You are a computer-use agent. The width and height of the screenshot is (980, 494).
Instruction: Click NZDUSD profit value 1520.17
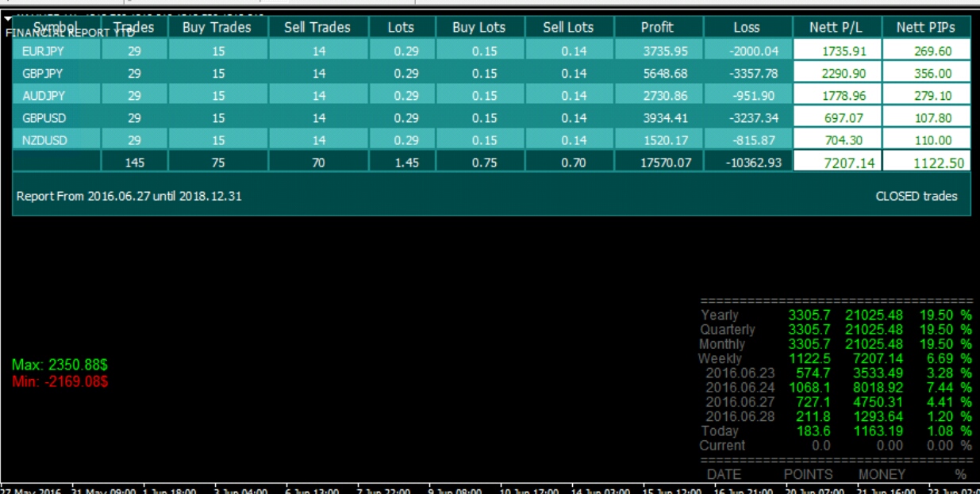666,140
